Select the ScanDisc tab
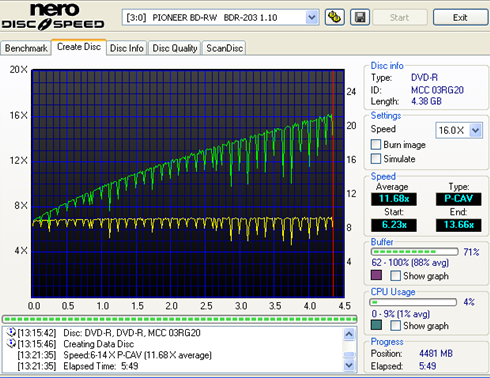Viewport: 490px width, 378px height. [x=224, y=48]
